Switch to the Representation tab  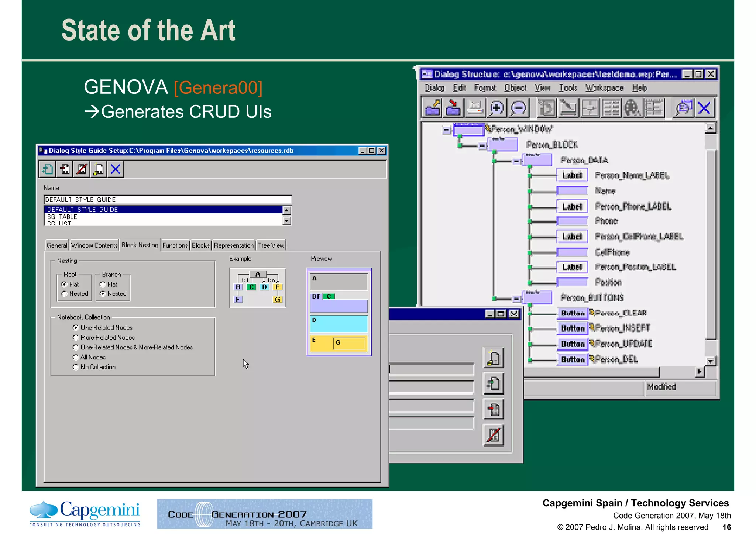point(234,245)
